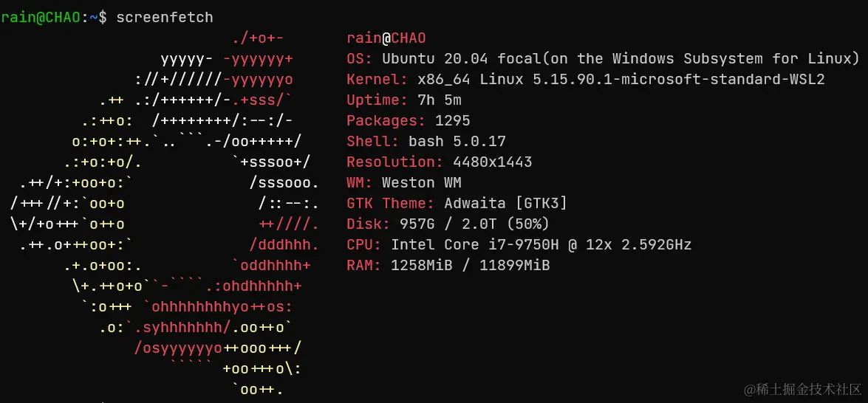Click the Weston WM text
The width and height of the screenshot is (868, 403).
click(x=422, y=182)
